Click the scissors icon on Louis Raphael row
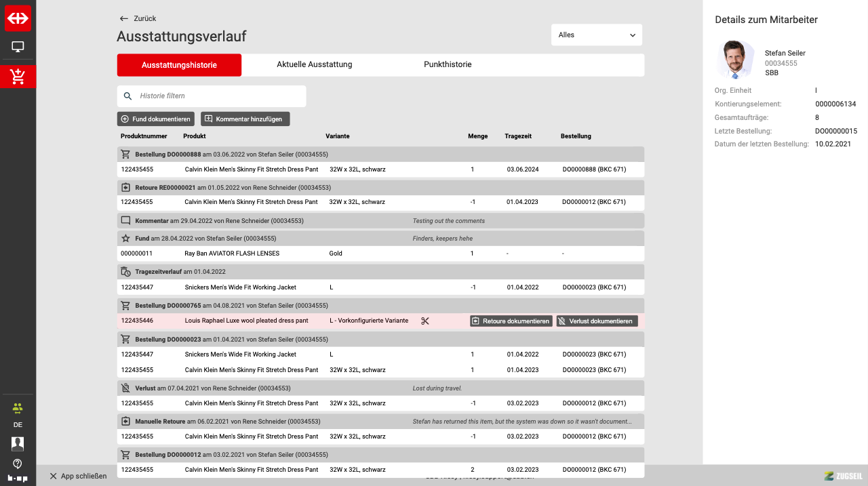 [x=425, y=321]
